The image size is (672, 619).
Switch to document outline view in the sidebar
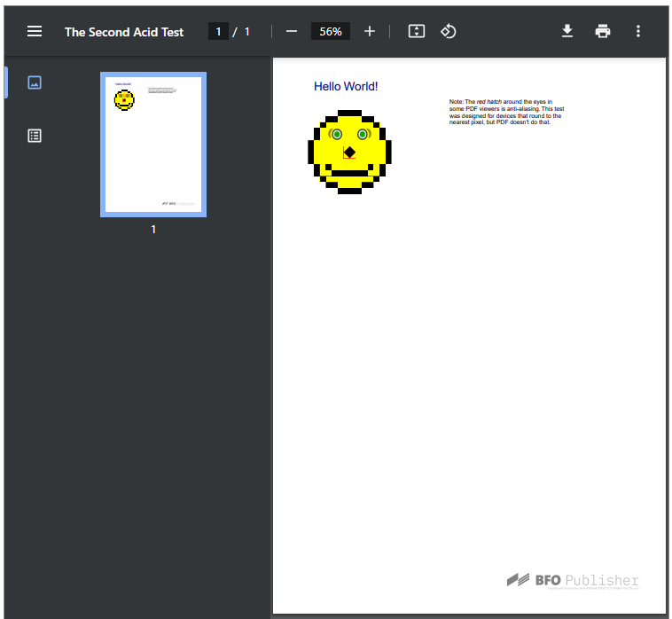[35, 136]
